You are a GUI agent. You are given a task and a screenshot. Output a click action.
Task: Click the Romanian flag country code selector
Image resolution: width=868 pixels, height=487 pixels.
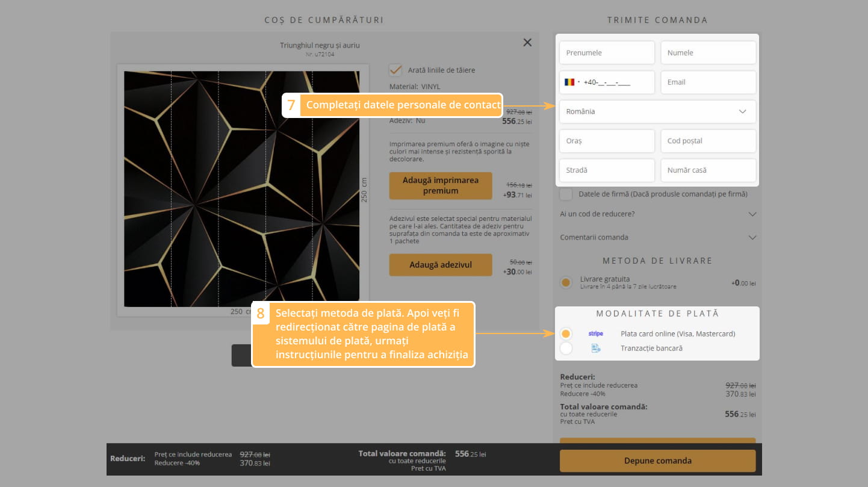(x=572, y=82)
